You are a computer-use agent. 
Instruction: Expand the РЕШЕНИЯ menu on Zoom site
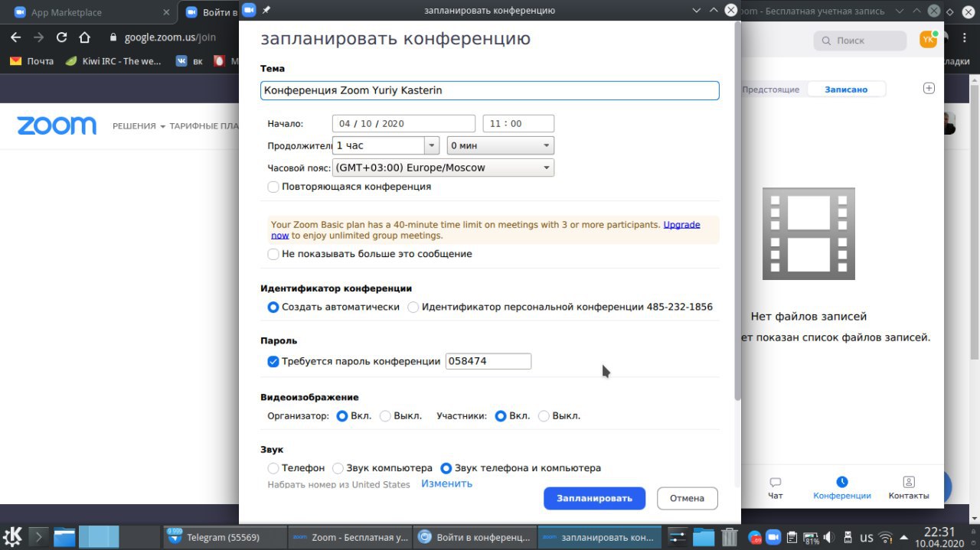pyautogui.click(x=139, y=126)
